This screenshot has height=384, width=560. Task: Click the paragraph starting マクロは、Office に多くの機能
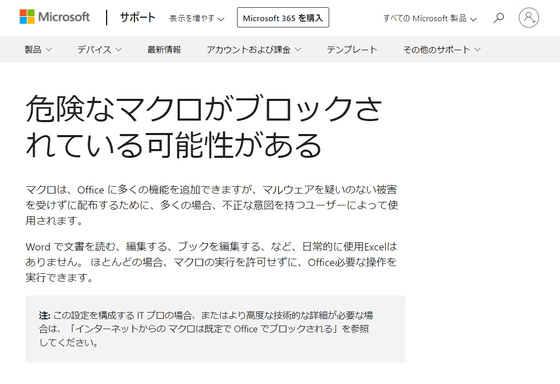click(211, 205)
